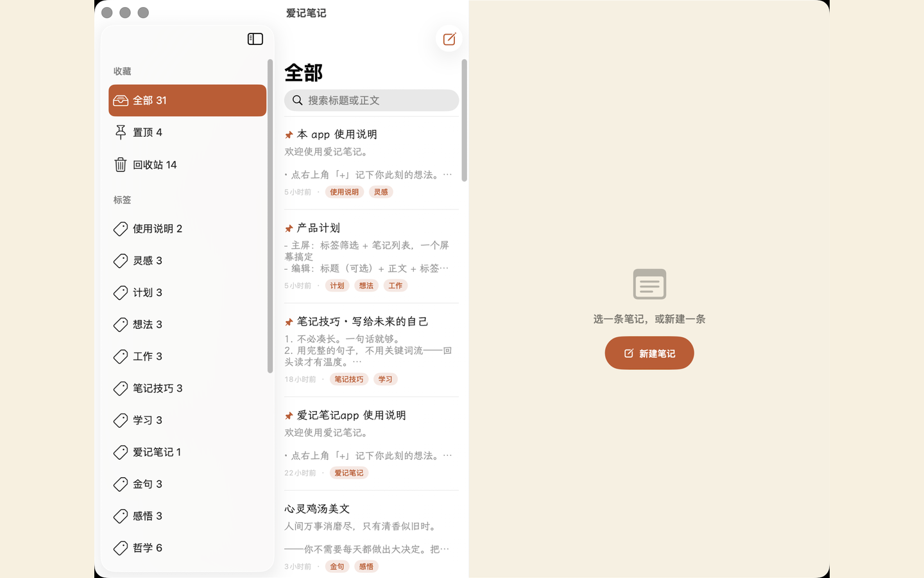Click 计划 tag chip on 产品计划 note

(x=338, y=286)
